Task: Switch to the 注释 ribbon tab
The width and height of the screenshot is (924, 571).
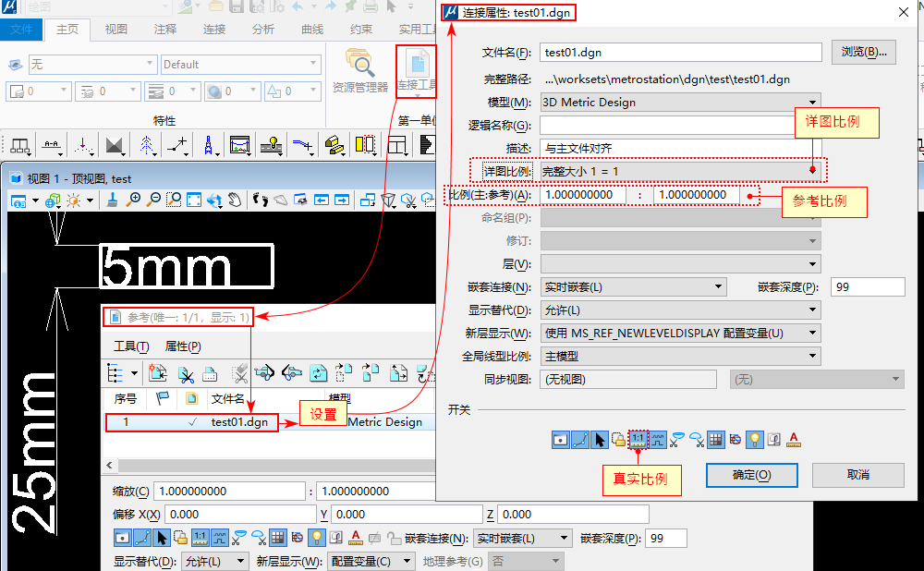Action: [x=165, y=29]
